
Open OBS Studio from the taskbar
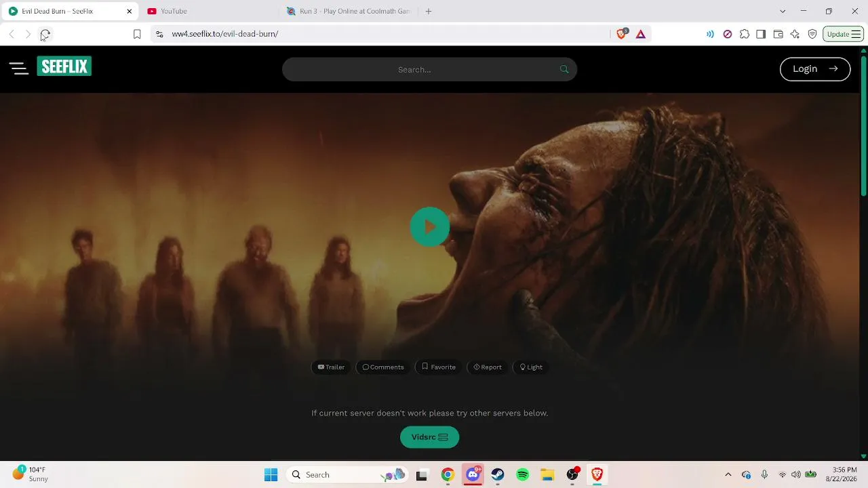572,475
